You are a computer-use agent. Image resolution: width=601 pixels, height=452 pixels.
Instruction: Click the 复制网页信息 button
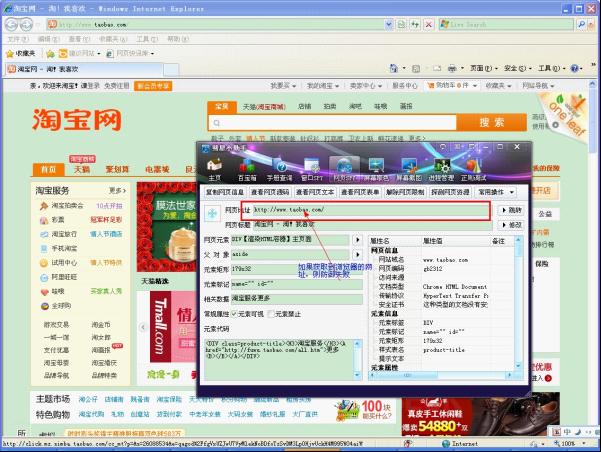tap(225, 192)
